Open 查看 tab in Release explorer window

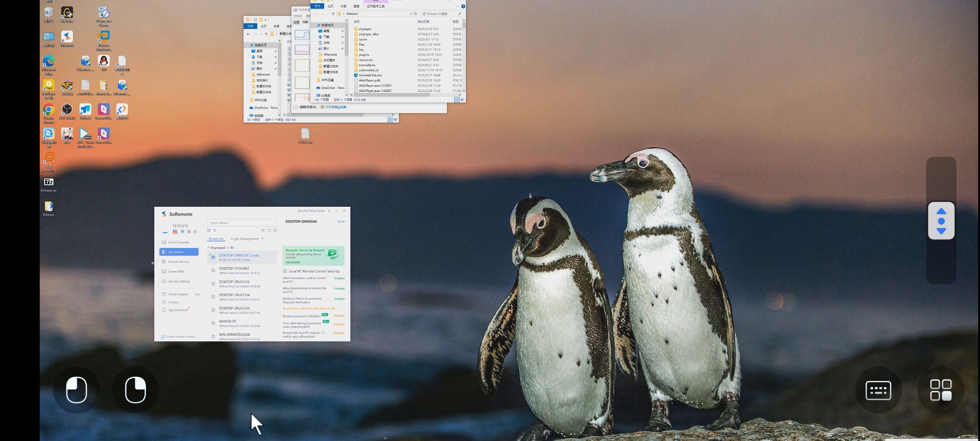click(356, 6)
